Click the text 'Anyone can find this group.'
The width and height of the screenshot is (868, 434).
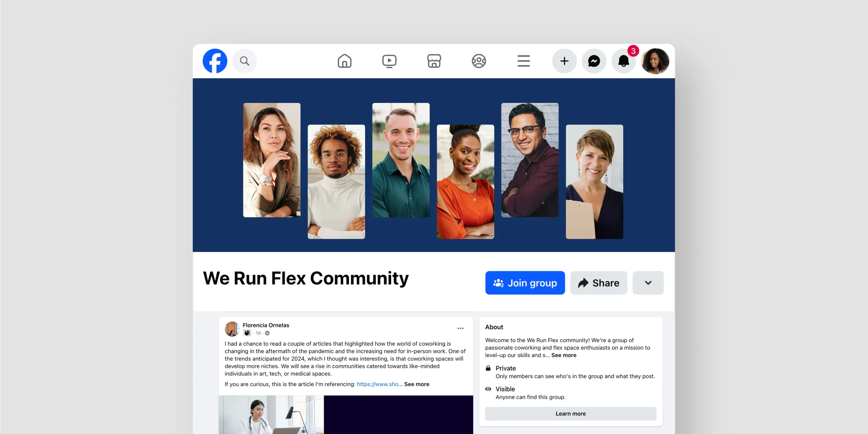[530, 397]
